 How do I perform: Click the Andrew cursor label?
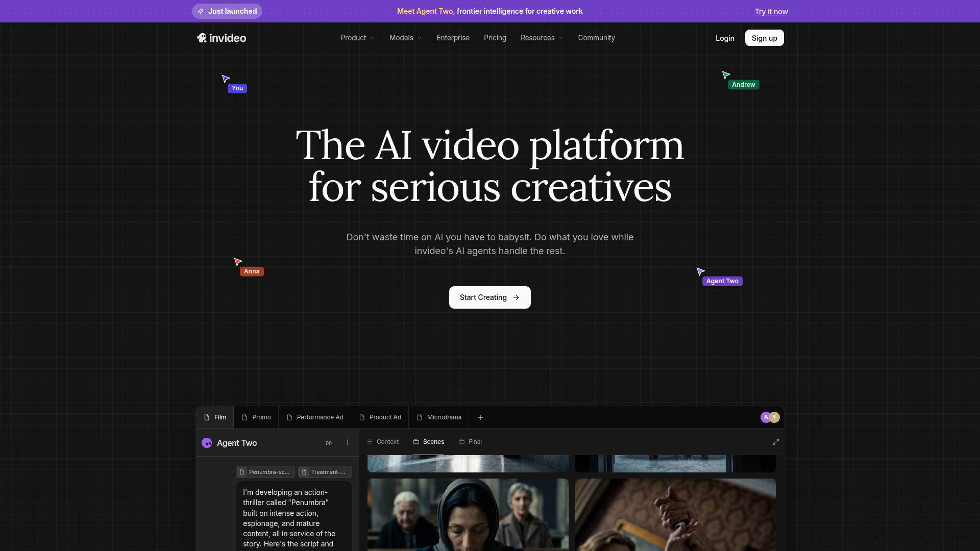point(743,85)
